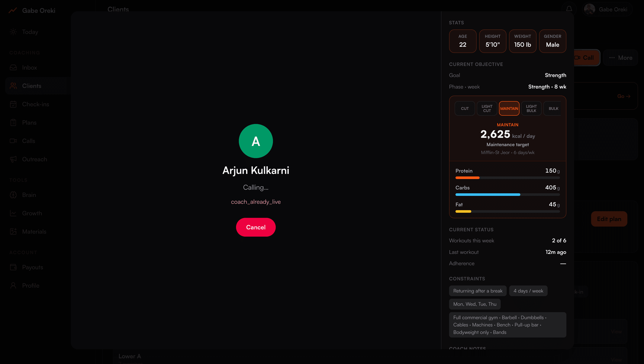Click the 'Returning after a break' constraint chip
Viewport: 644px width, 364px height.
(478, 291)
